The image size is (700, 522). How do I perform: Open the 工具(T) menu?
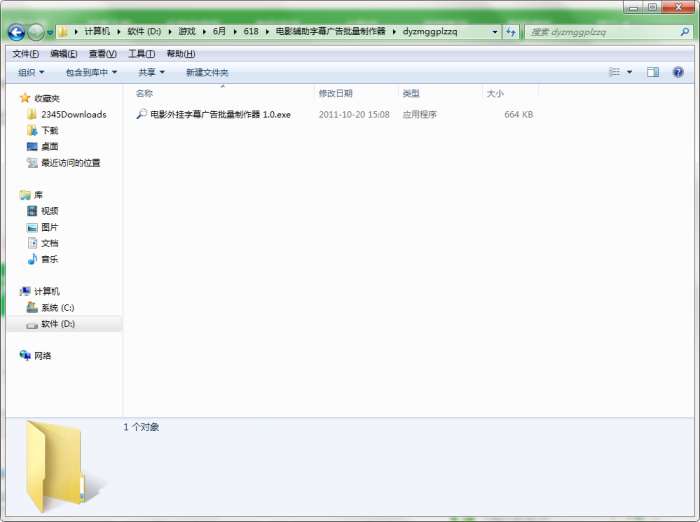142,54
